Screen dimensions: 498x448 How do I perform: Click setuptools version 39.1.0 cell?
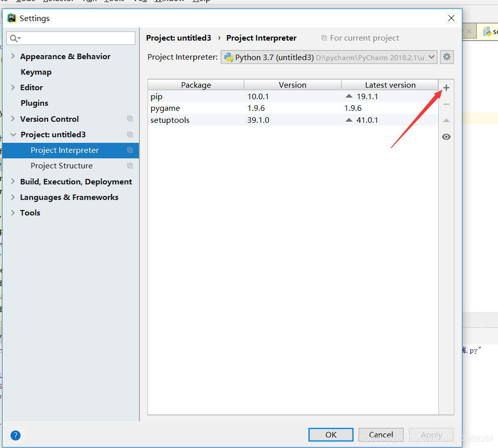pos(258,120)
